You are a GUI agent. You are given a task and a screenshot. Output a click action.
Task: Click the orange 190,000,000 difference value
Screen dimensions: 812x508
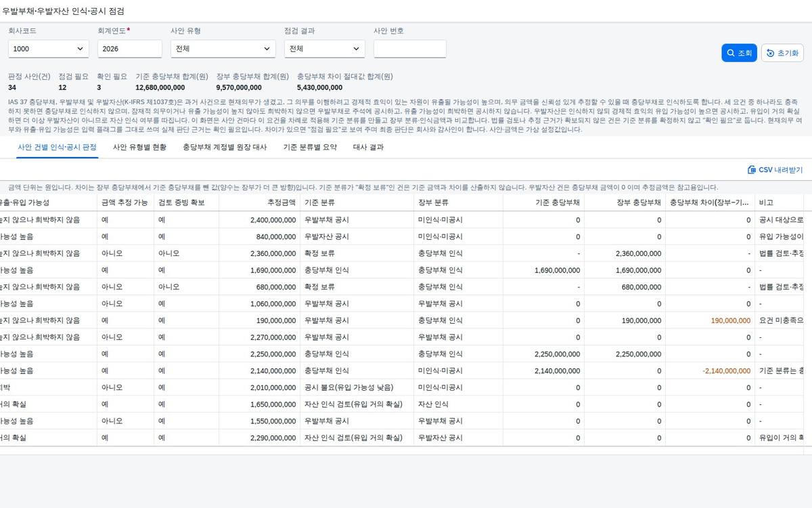(x=731, y=320)
